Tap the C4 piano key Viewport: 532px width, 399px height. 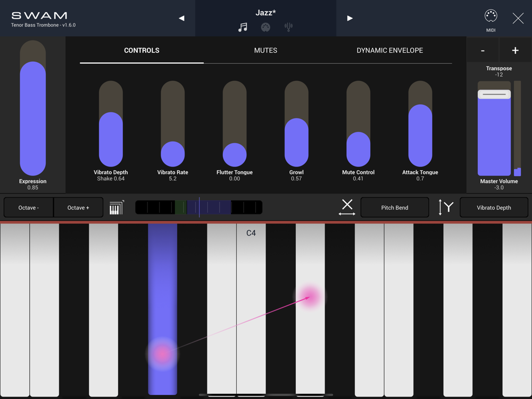[251, 309]
